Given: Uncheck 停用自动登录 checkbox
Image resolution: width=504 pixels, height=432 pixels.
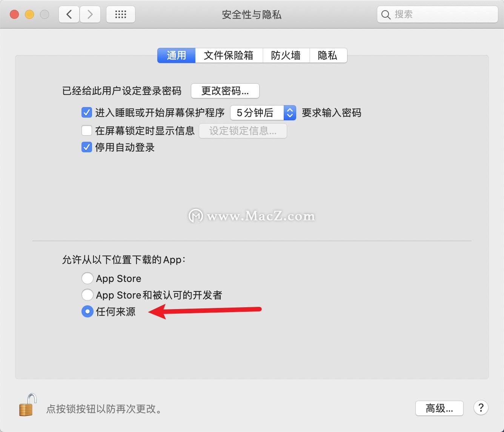Looking at the screenshot, I should point(87,147).
